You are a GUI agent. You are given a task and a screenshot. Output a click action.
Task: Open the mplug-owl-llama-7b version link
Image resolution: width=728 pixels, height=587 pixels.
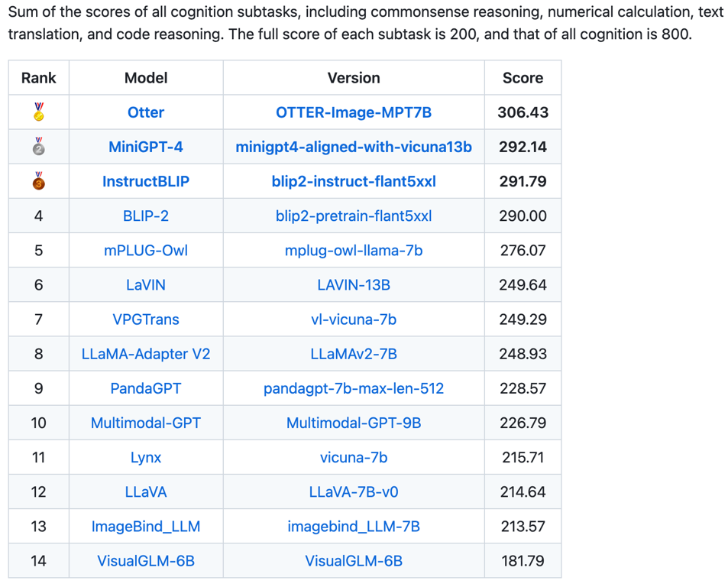tap(354, 250)
